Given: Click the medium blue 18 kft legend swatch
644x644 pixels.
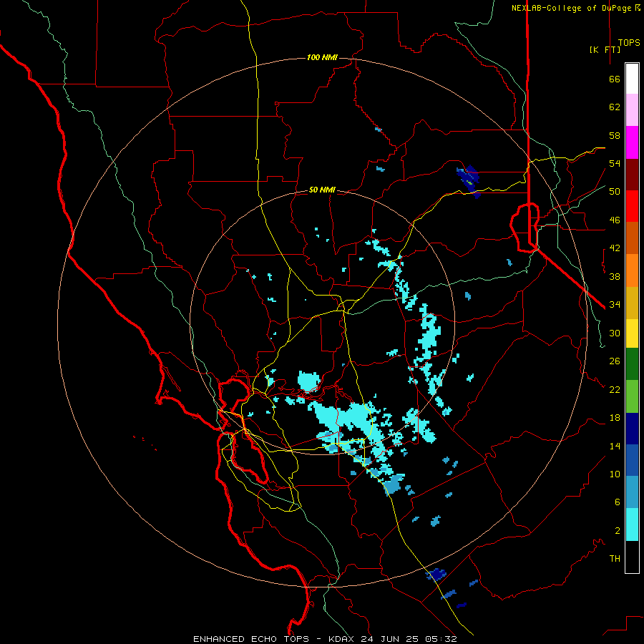Looking at the screenshot, I should click(x=632, y=460).
